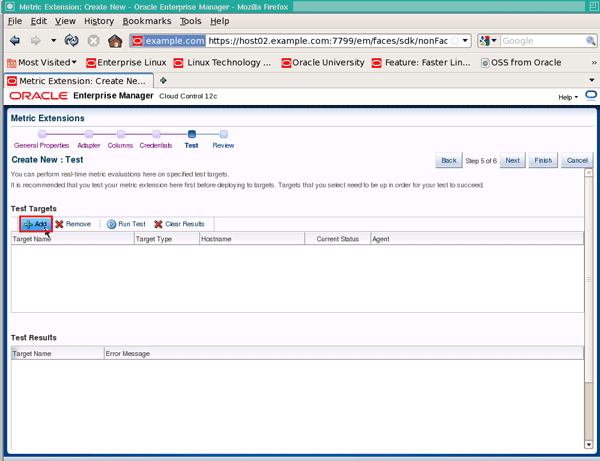Click Target Name header in Test Targets
600x461 pixels.
[x=73, y=239]
